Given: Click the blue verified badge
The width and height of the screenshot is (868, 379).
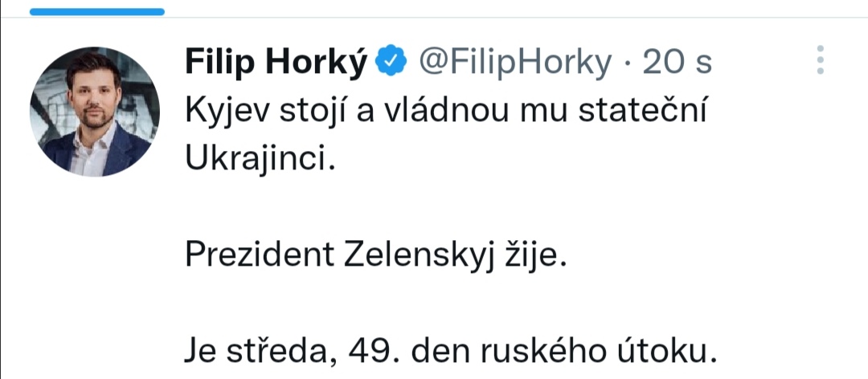Looking at the screenshot, I should click(x=393, y=62).
